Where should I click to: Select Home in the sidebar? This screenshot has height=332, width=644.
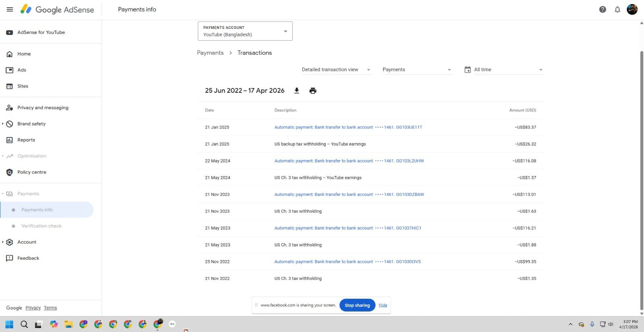pyautogui.click(x=24, y=54)
